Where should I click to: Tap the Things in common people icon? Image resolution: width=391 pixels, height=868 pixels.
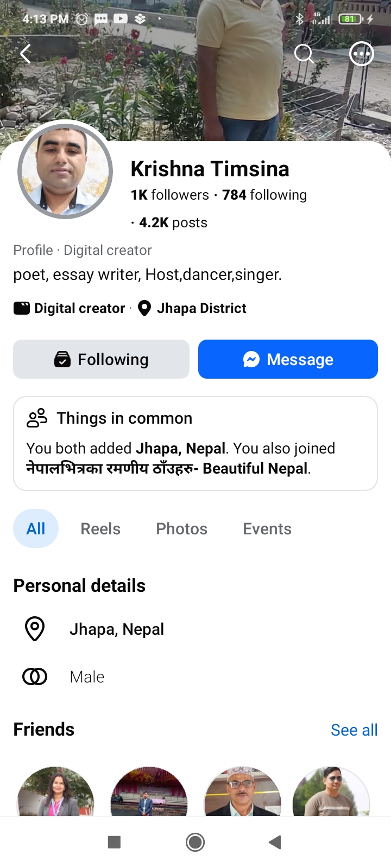coord(37,418)
